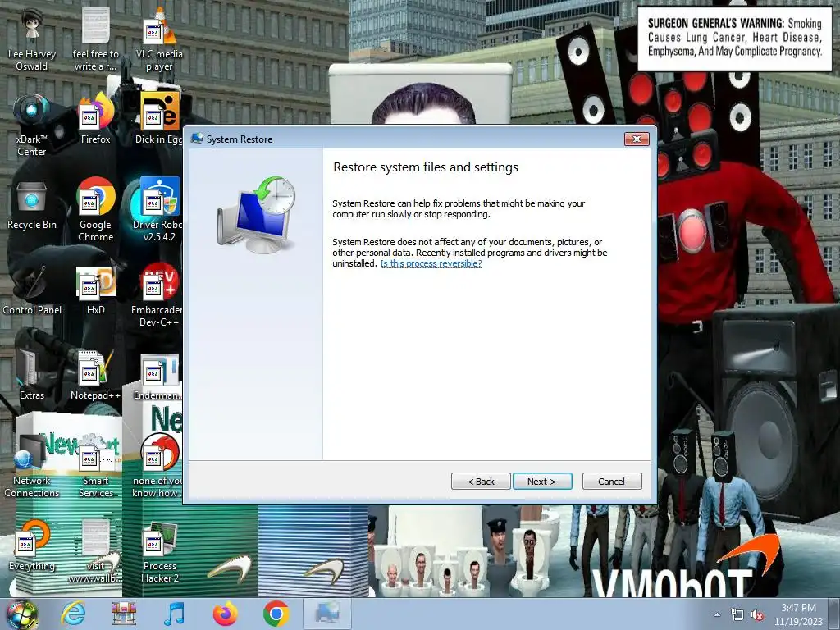Open the taskbar clock showing 3:47 PM
This screenshot has height=630, width=840.
(x=798, y=614)
